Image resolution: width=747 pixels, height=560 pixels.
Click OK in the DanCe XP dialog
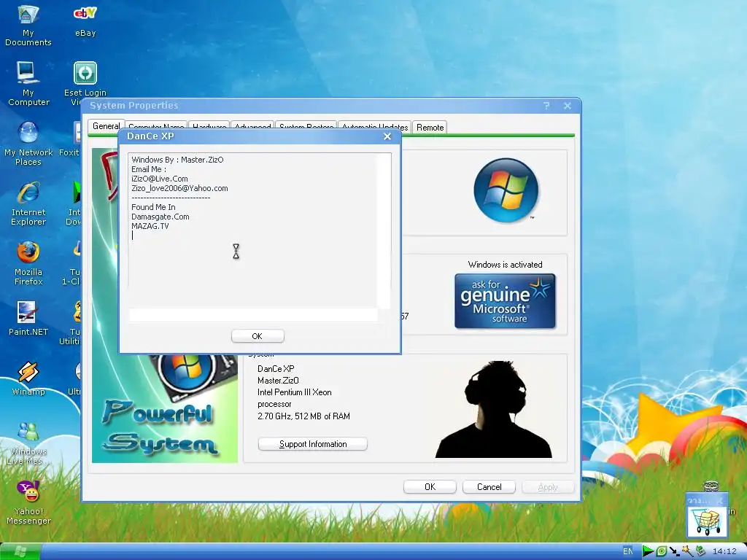[x=258, y=336]
